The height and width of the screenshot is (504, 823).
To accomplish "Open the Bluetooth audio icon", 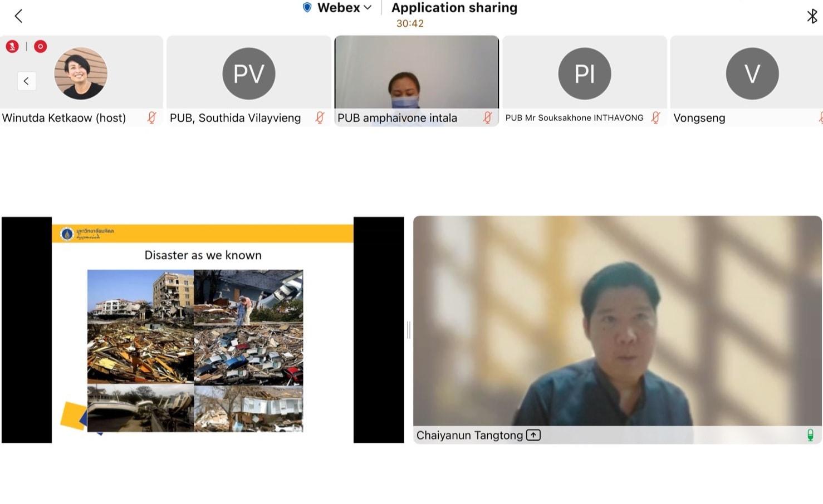I will pyautogui.click(x=812, y=16).
